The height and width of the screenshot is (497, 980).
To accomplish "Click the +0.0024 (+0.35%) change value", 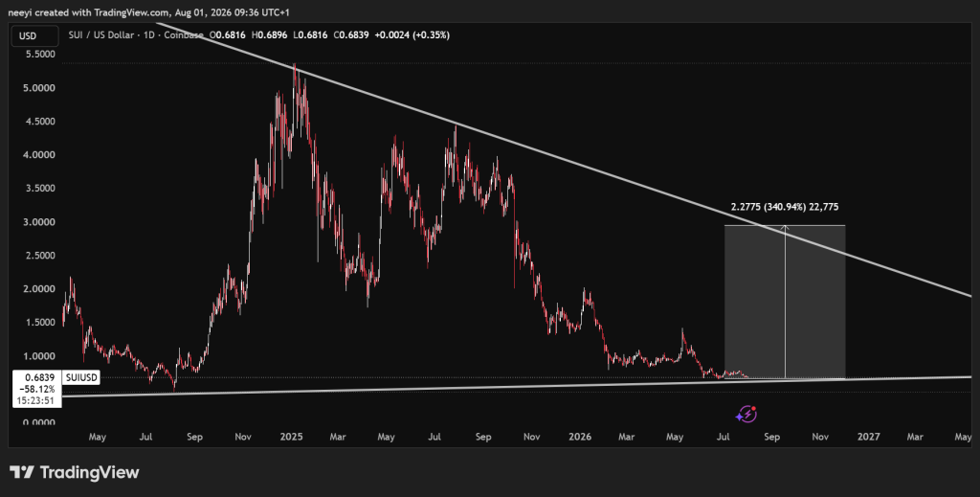I will pyautogui.click(x=412, y=35).
